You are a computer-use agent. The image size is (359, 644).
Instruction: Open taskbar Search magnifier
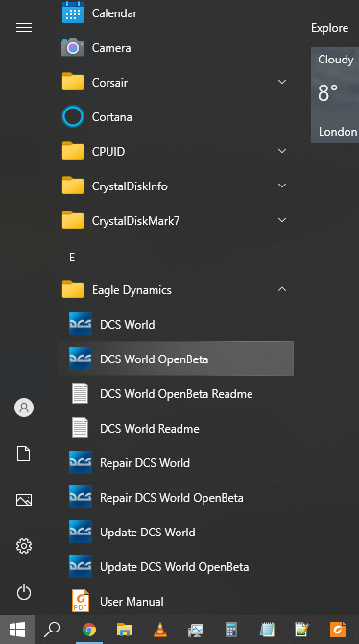(52, 630)
